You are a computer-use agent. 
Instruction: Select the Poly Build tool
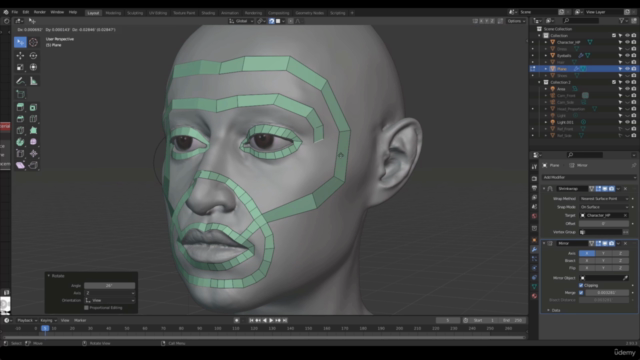pyautogui.click(x=33, y=130)
